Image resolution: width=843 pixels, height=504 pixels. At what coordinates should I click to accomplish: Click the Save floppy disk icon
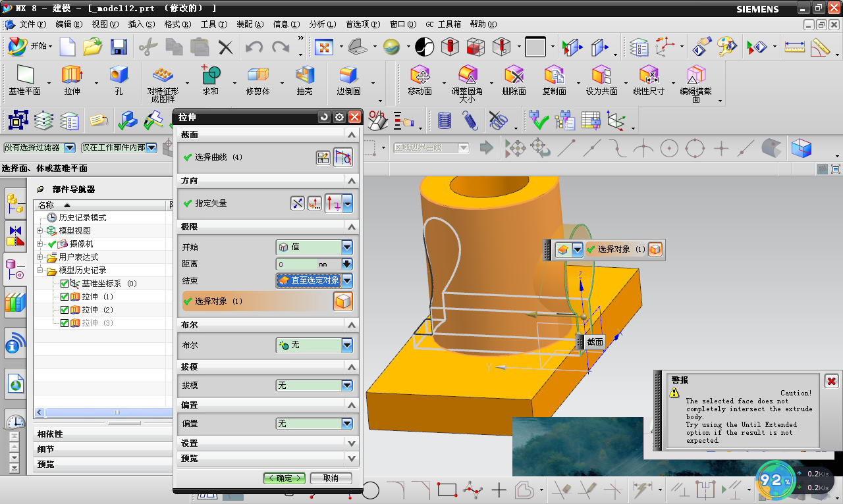pyautogui.click(x=119, y=47)
